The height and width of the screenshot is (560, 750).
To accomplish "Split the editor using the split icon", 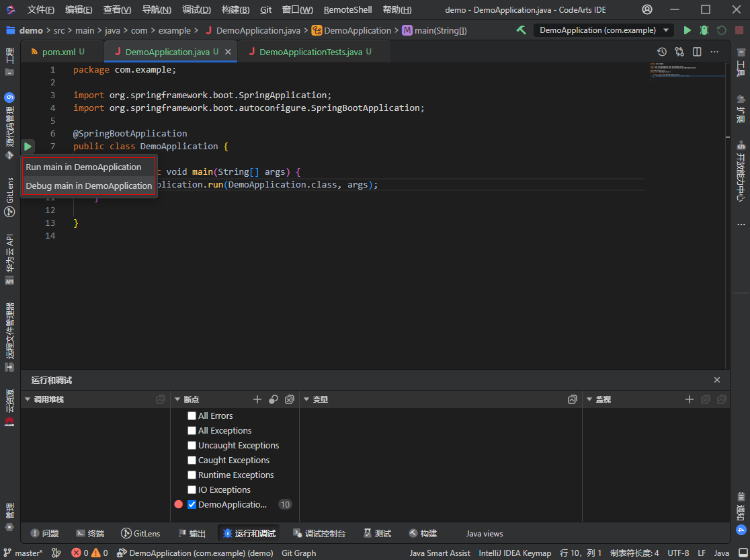I will coord(697,51).
